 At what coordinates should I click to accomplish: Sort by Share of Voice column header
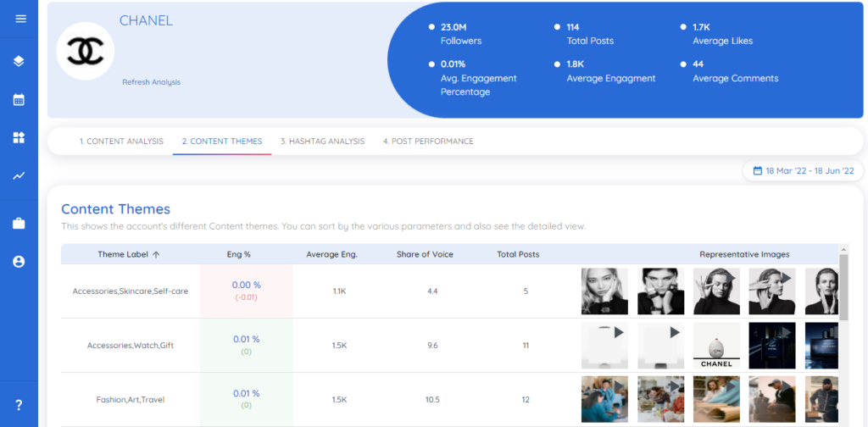pos(425,254)
